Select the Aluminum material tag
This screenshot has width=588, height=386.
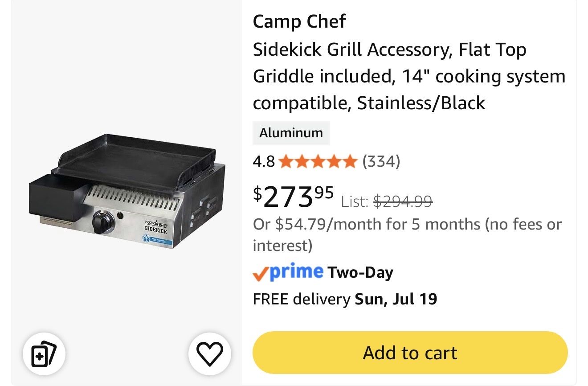(x=291, y=133)
